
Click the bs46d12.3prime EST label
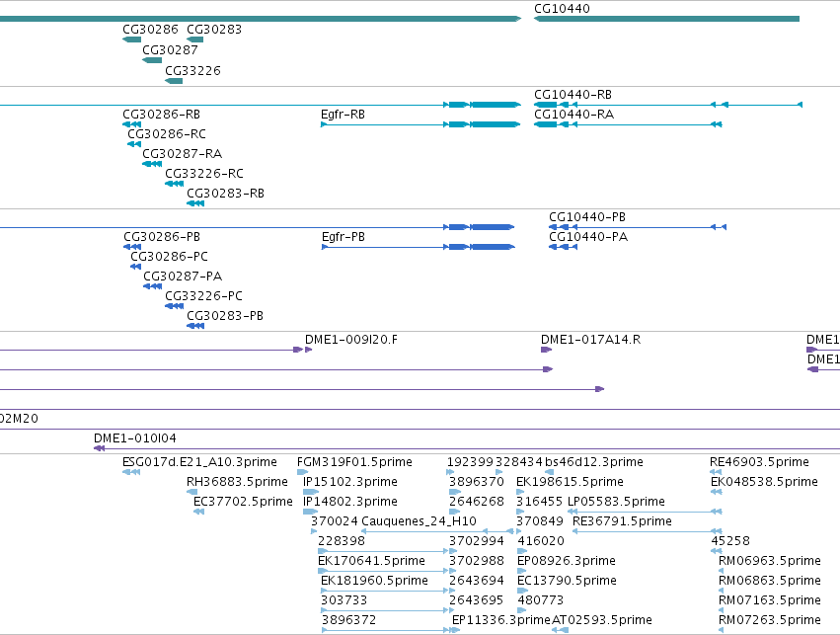594,462
